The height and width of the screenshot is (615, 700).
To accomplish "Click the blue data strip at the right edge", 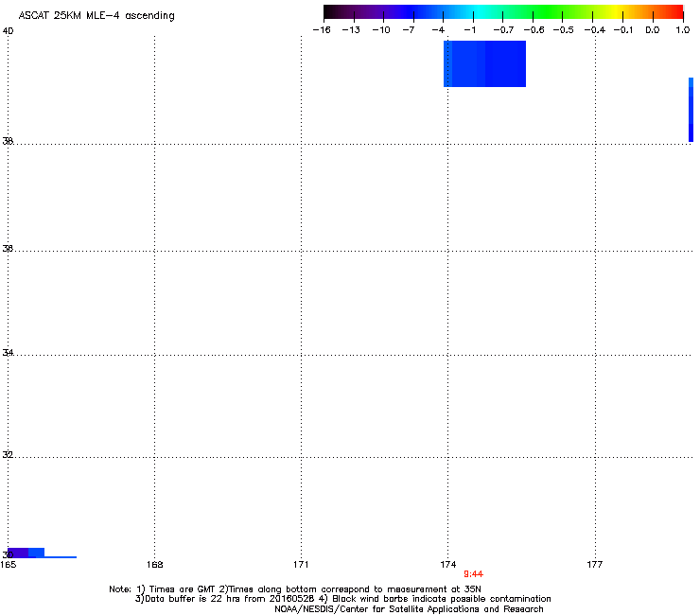I will click(x=691, y=110).
